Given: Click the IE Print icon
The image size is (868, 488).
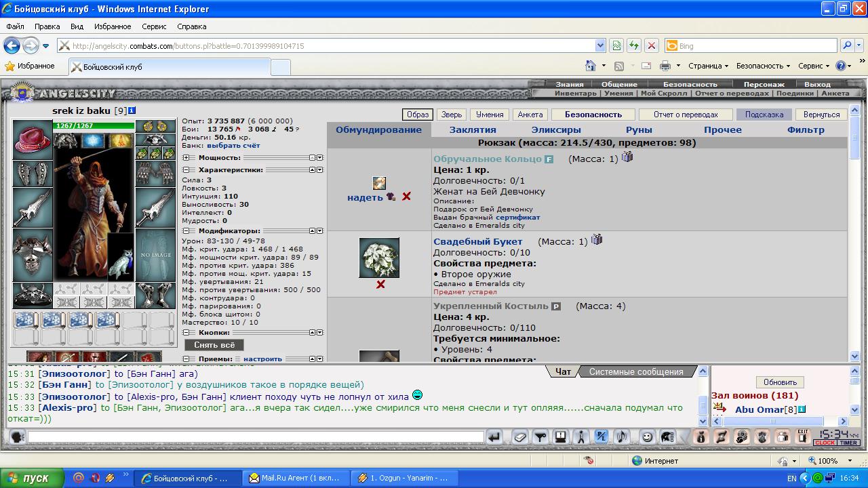Looking at the screenshot, I should coord(665,66).
